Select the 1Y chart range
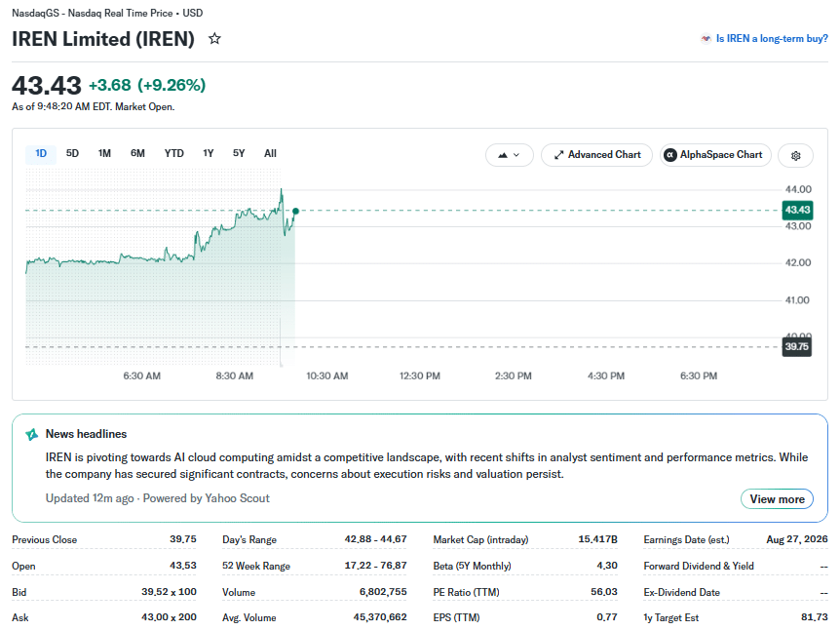 click(209, 153)
